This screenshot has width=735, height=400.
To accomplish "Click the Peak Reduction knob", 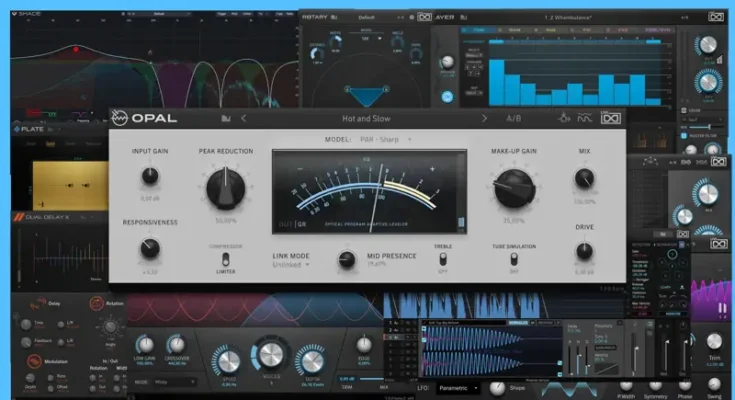I will [225, 187].
